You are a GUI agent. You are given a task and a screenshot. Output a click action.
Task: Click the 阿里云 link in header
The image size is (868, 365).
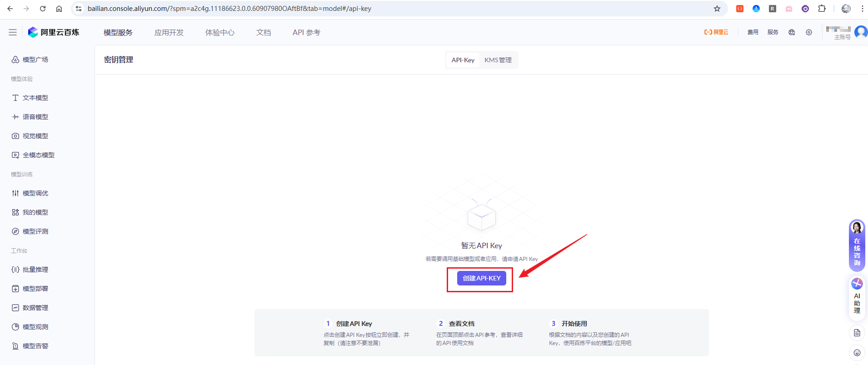tap(716, 32)
